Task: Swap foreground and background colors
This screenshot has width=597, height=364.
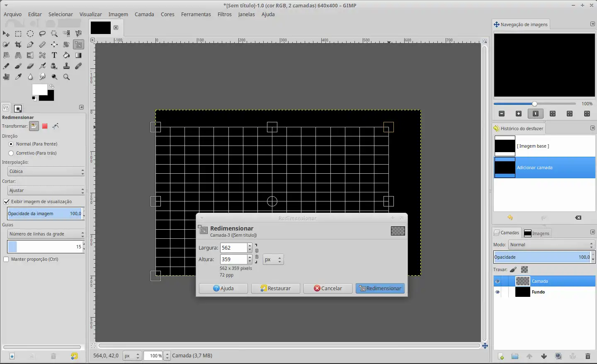Action: click(x=52, y=86)
